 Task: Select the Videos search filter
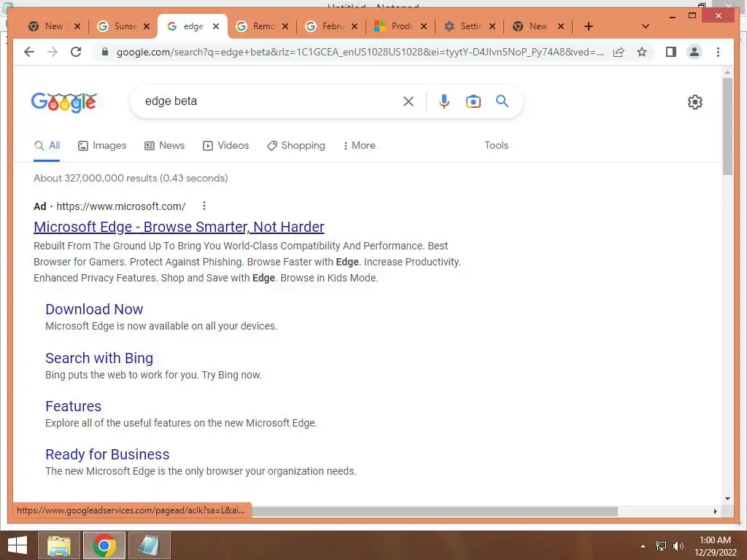(226, 146)
